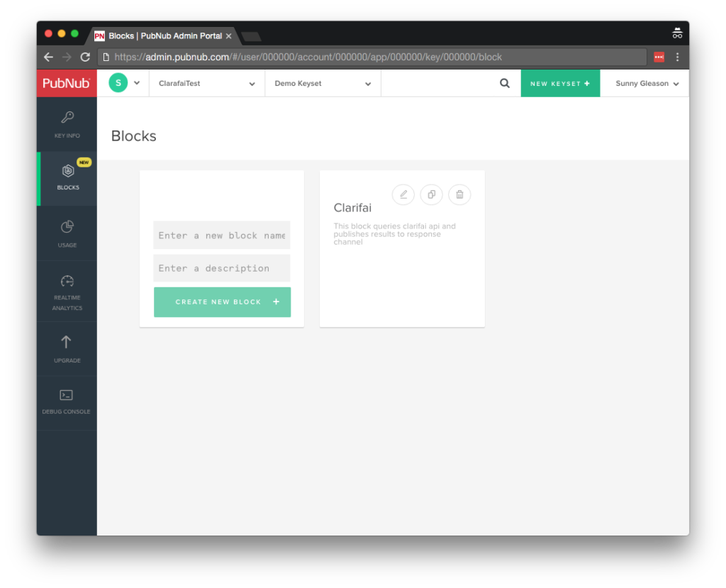The width and height of the screenshot is (726, 588).
Task: Open the ClarafaiTest app dropdown
Action: [206, 83]
